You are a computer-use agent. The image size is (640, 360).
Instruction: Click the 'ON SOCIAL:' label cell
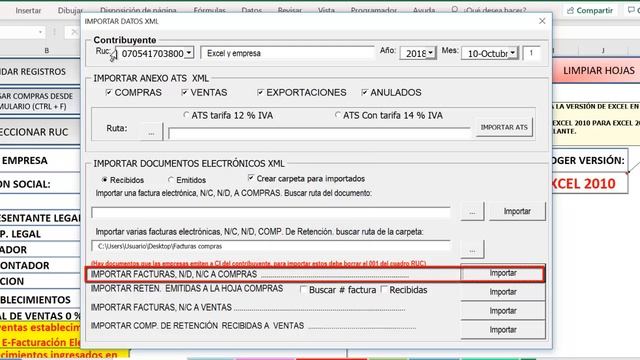(x=40, y=184)
